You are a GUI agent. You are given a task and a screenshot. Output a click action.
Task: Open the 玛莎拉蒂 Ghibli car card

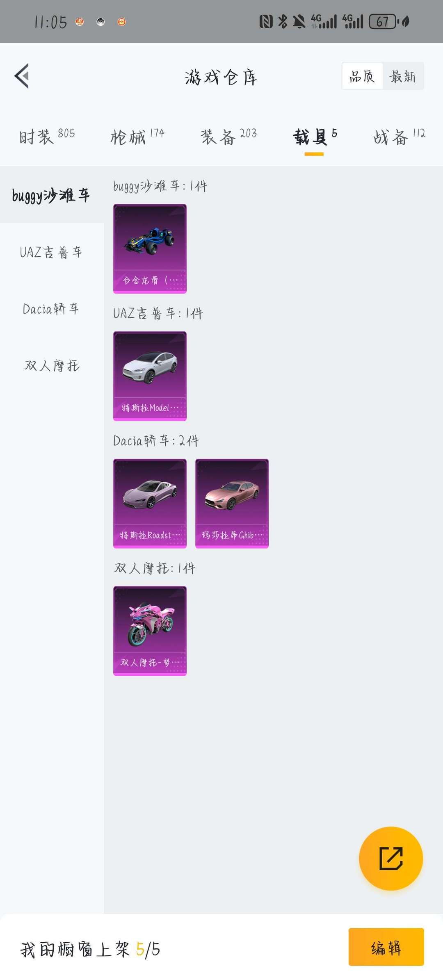pos(232,504)
